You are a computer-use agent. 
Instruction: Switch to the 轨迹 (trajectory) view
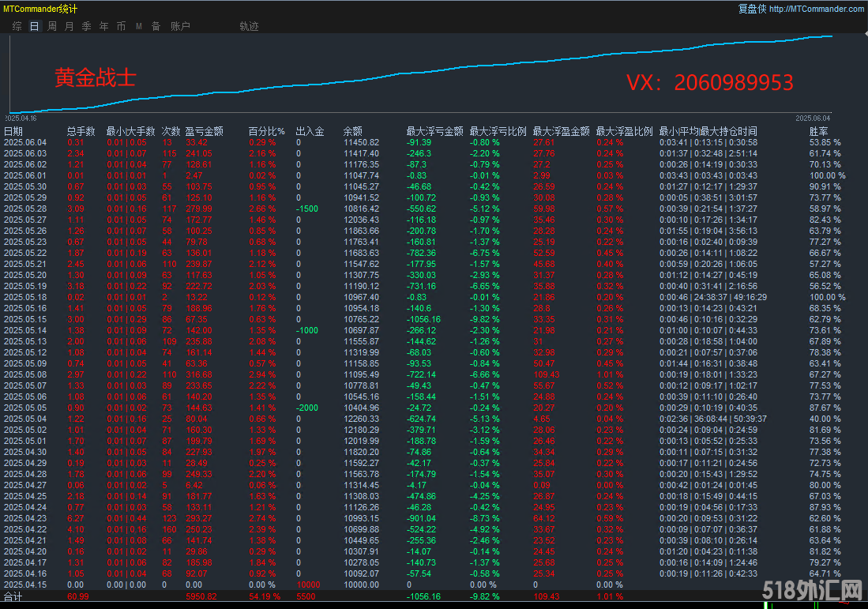point(249,26)
